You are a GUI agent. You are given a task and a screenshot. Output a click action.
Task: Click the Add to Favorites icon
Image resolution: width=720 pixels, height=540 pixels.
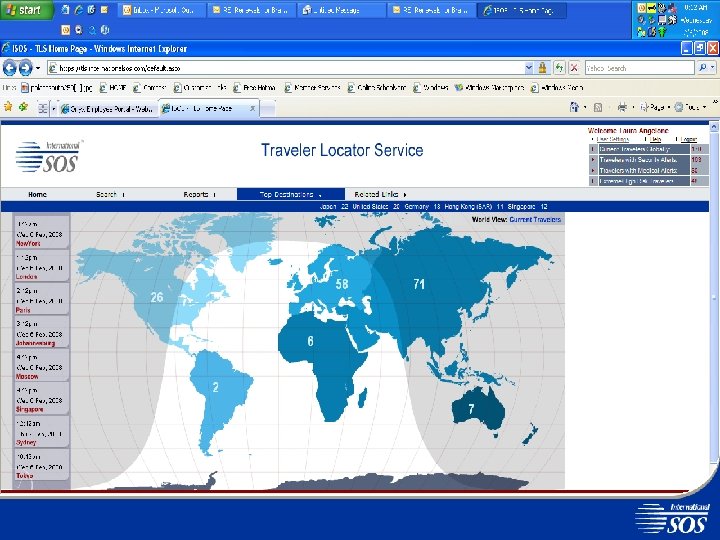point(23,107)
